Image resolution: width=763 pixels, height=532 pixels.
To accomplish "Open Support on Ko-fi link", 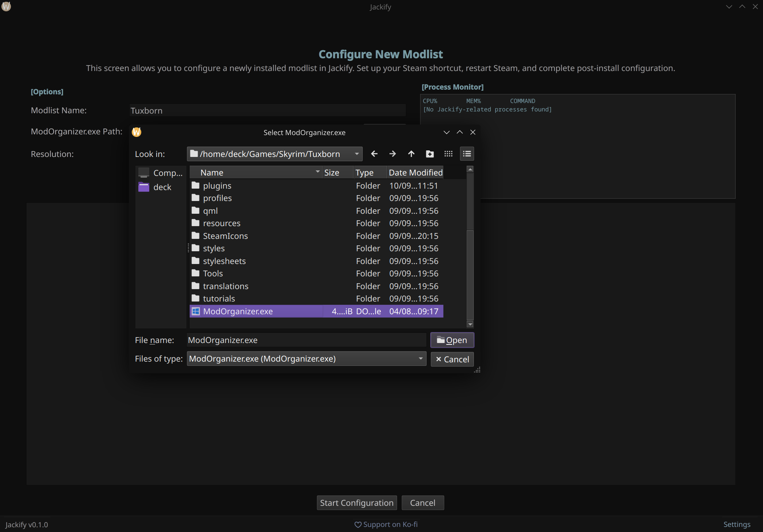I will pyautogui.click(x=386, y=524).
